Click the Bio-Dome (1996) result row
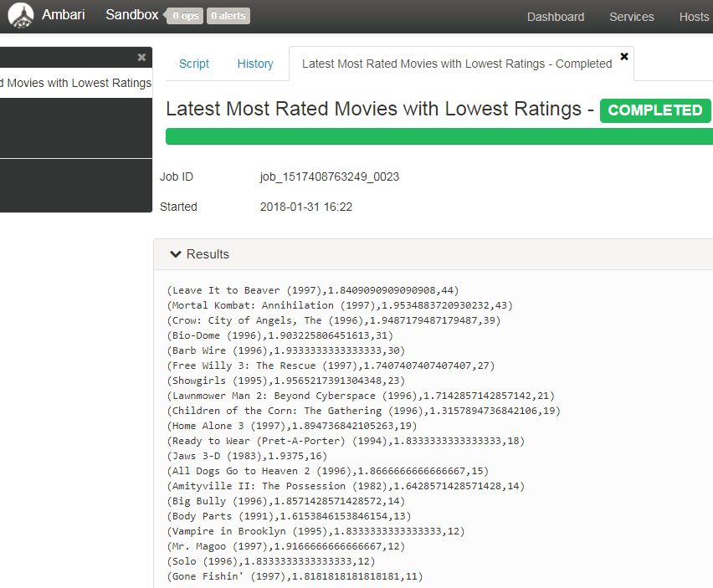 point(280,335)
